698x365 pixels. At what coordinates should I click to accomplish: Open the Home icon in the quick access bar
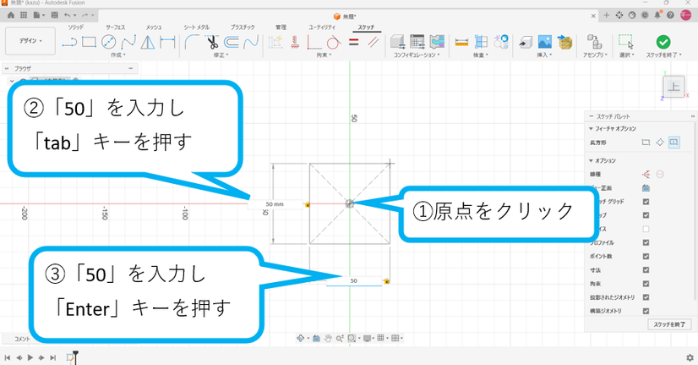(x=11, y=15)
